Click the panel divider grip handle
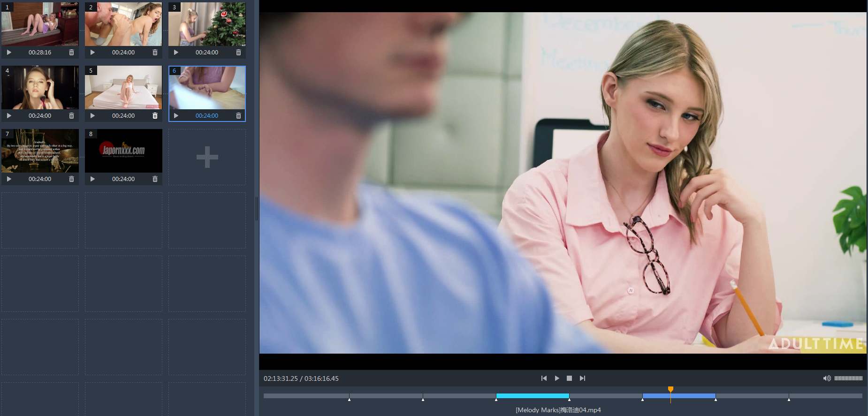This screenshot has width=868, height=416. pyautogui.click(x=257, y=209)
